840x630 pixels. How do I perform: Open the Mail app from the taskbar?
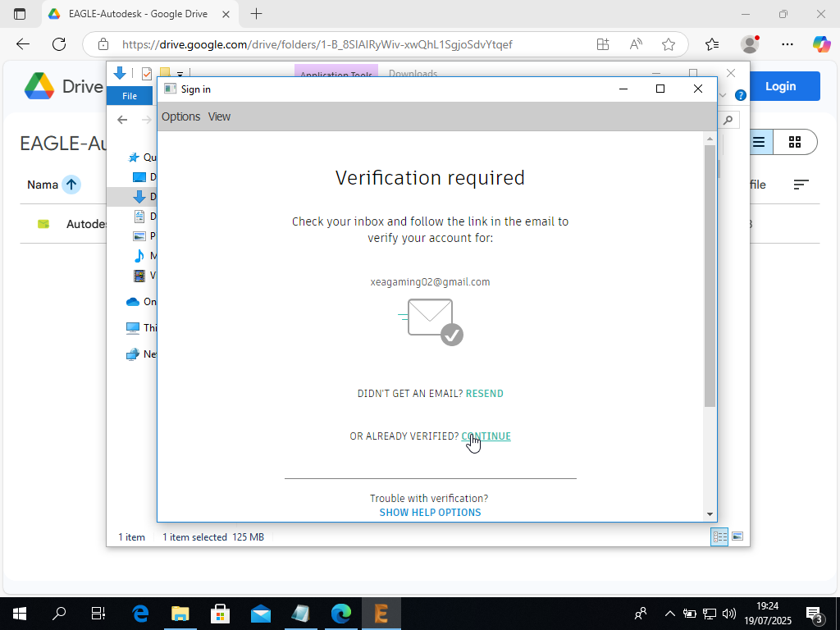click(x=261, y=613)
